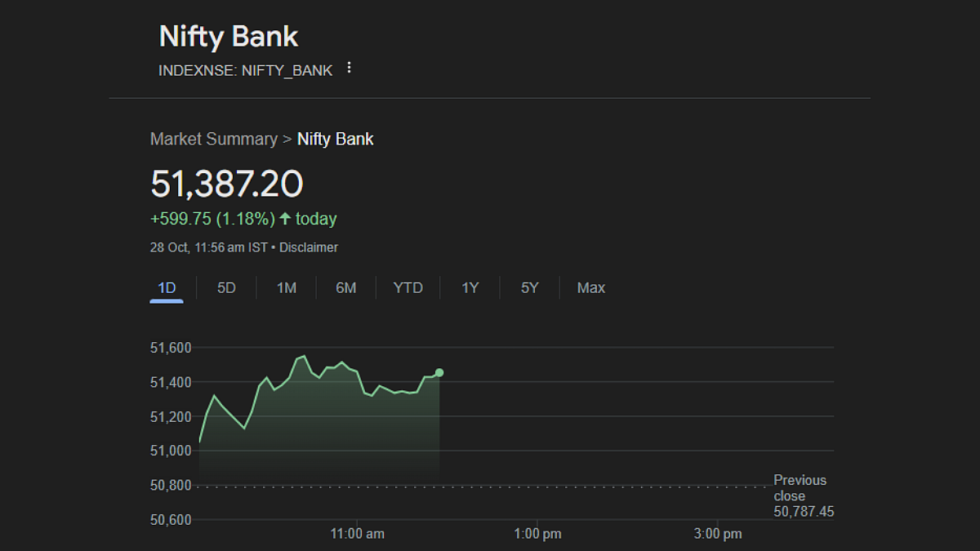Select the 1D time range tab

point(167,287)
